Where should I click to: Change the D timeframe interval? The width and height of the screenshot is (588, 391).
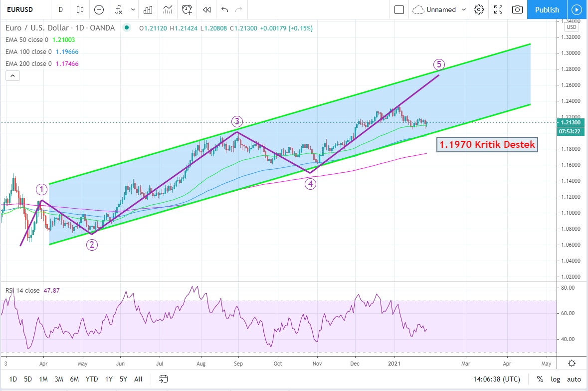(60, 9)
